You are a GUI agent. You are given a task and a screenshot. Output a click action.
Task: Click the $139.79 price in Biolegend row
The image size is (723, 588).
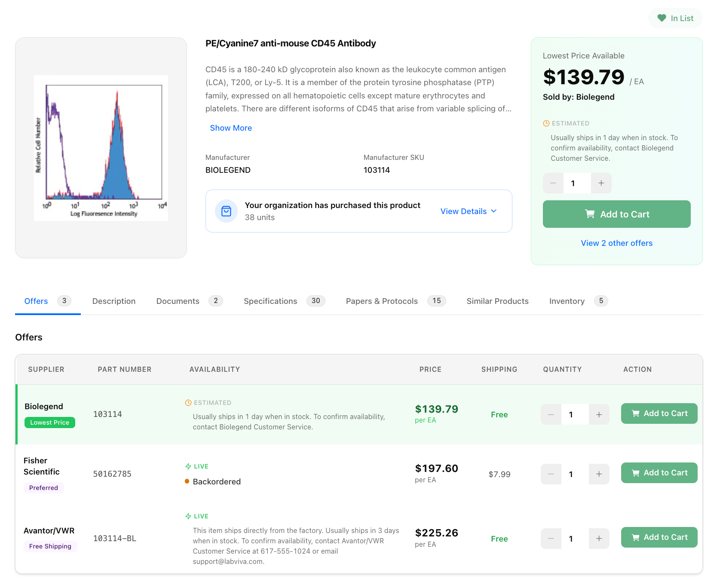(437, 409)
